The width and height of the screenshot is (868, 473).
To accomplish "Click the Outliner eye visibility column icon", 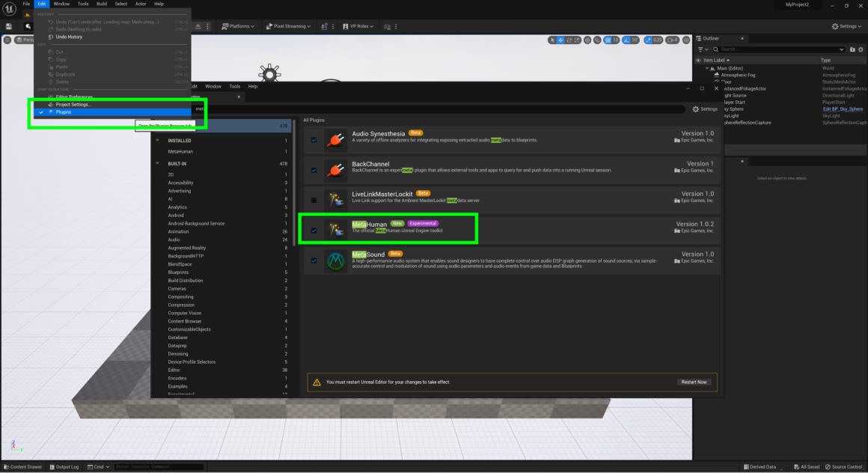I will pyautogui.click(x=698, y=61).
